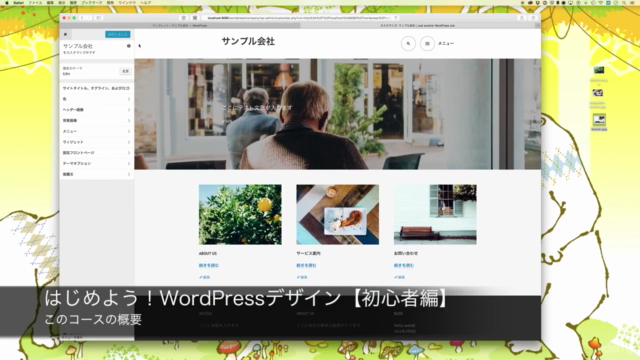The height and width of the screenshot is (360, 640).
Task: Click the hamburger menu icon in site header
Action: point(427,43)
